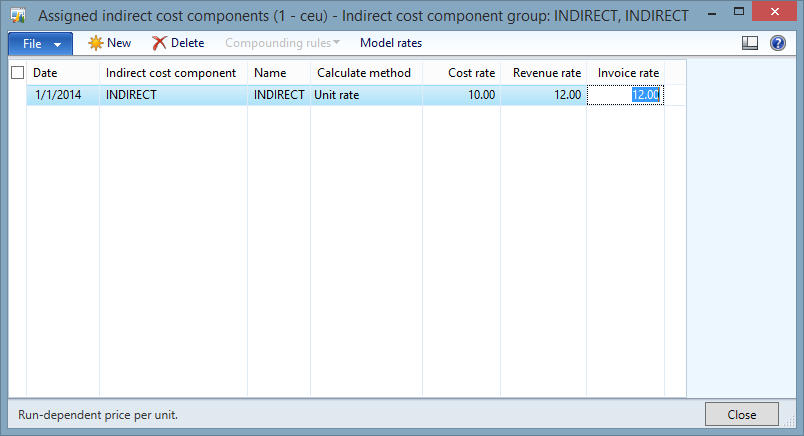Click the New record star icon

point(96,43)
